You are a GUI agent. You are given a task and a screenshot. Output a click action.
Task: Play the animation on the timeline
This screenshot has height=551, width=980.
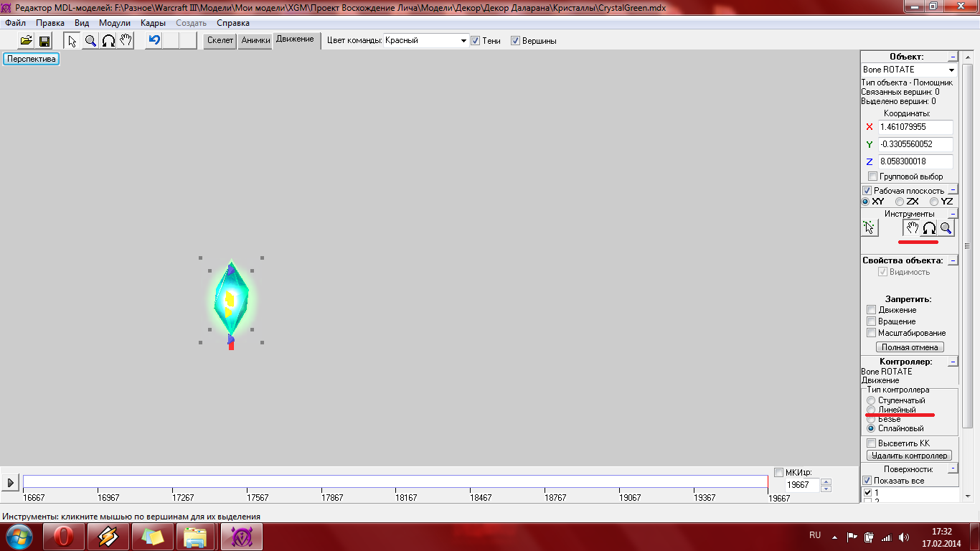pyautogui.click(x=11, y=483)
